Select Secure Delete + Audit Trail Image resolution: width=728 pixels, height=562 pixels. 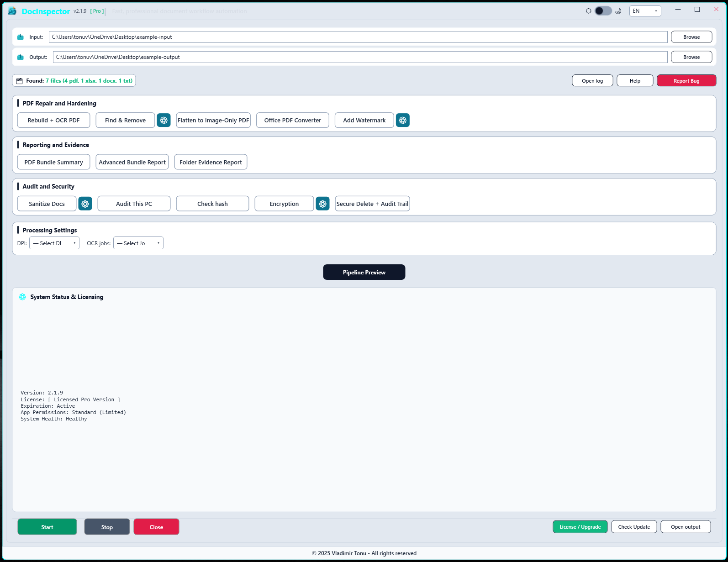coord(372,204)
